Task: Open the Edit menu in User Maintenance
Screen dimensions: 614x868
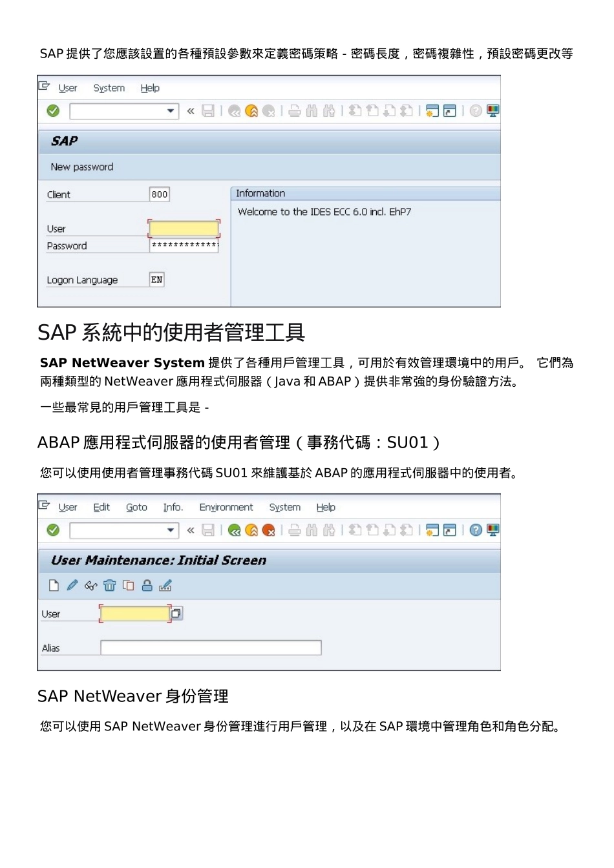Action: tap(101, 507)
